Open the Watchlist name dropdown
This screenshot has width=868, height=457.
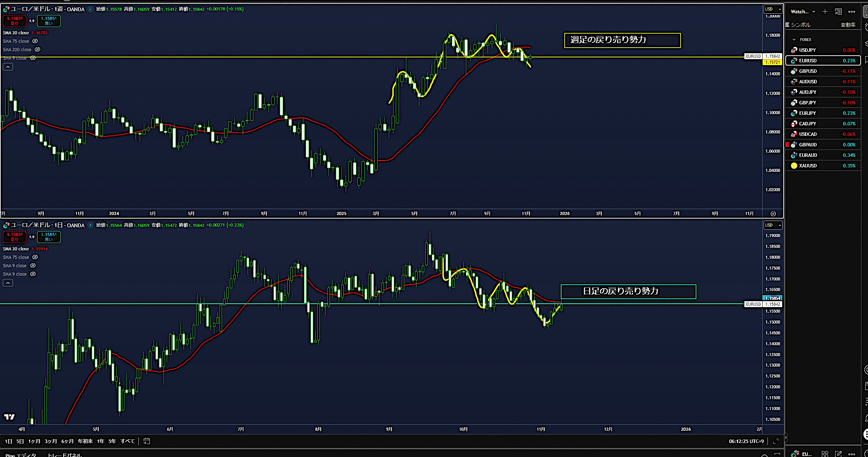pos(803,12)
